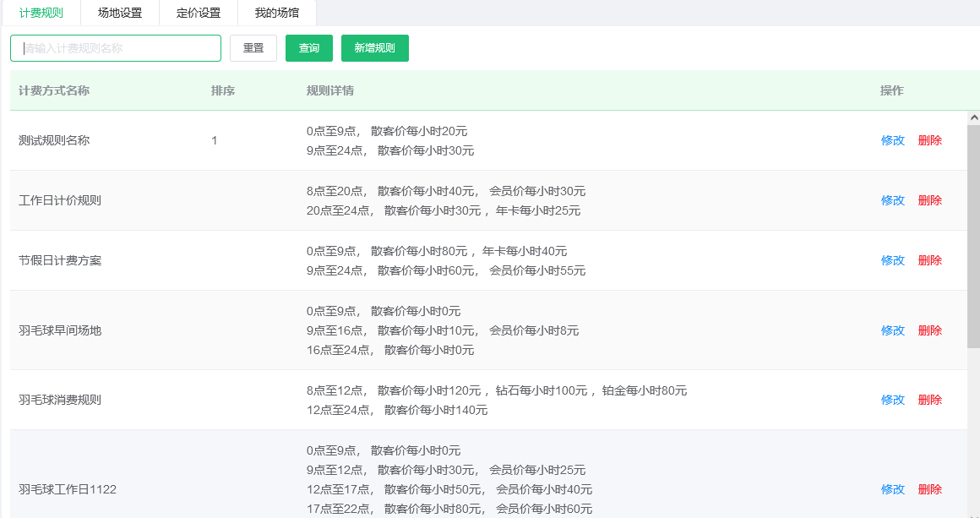Remove 羽毛球早间场地 using 删除
The image size is (980, 518).
[929, 330]
